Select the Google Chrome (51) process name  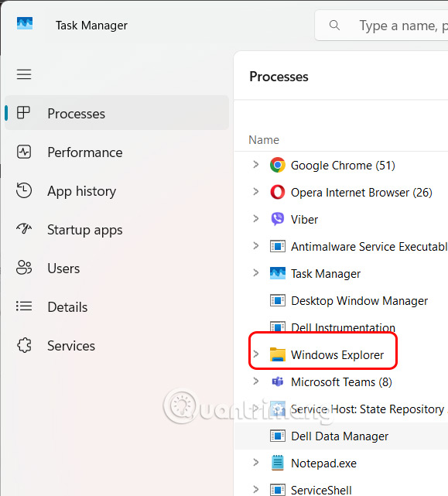(x=343, y=166)
